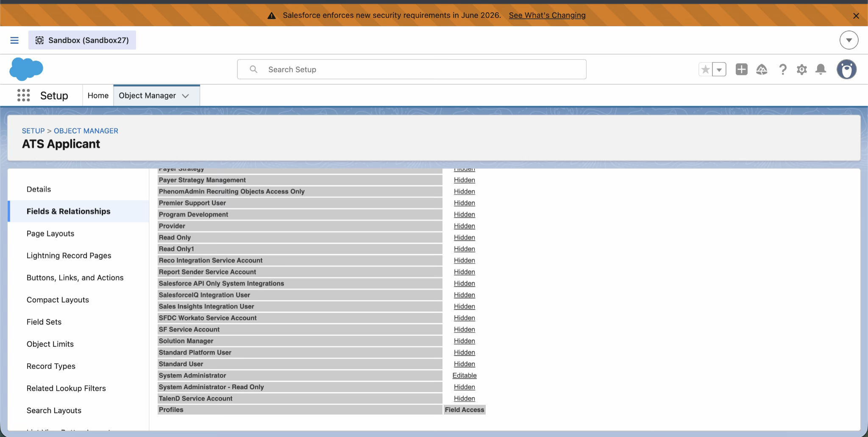
Task: Open Details in the sidebar
Action: [39, 189]
